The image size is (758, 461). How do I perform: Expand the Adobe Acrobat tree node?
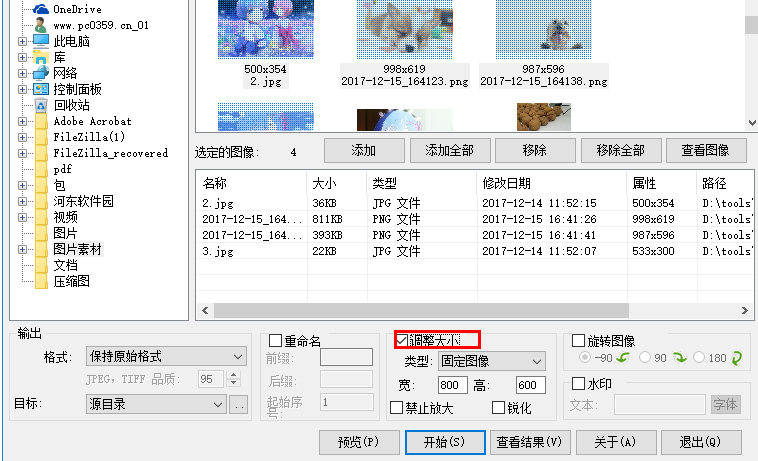[x=22, y=121]
